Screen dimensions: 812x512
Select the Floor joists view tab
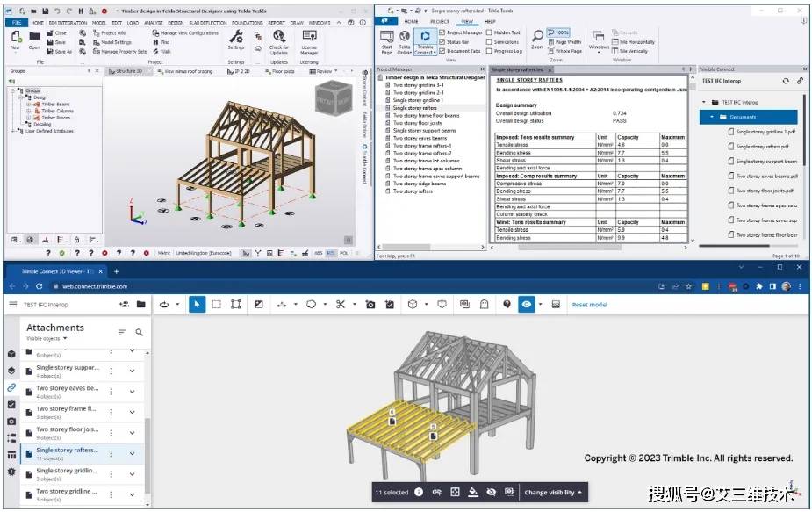pos(280,71)
